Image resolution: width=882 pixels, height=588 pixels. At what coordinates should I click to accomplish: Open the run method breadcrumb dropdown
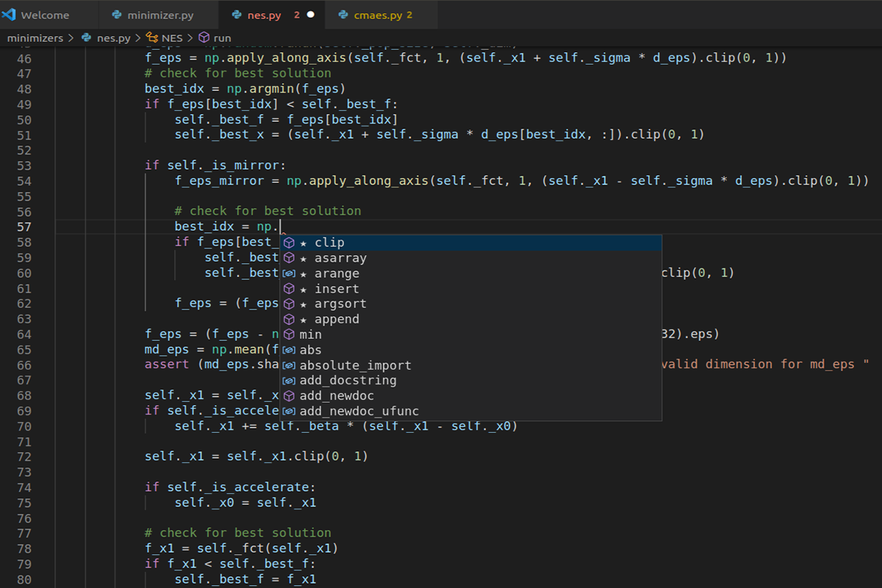coord(221,37)
